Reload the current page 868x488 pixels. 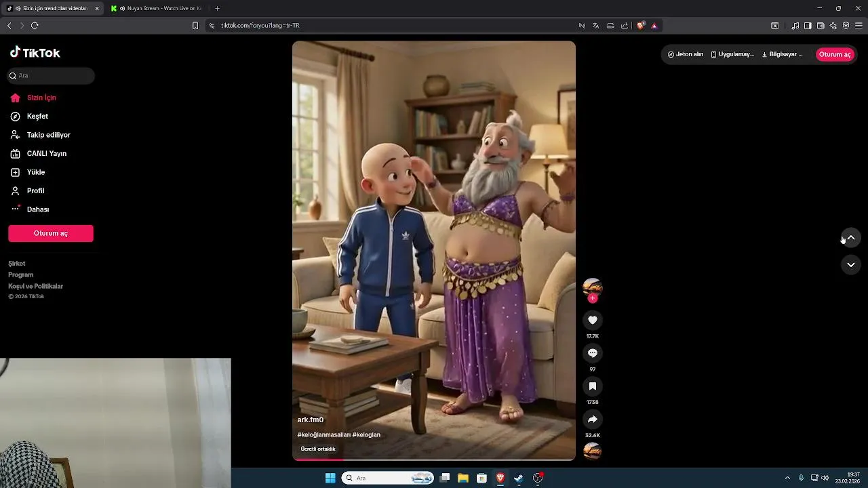coord(35,26)
